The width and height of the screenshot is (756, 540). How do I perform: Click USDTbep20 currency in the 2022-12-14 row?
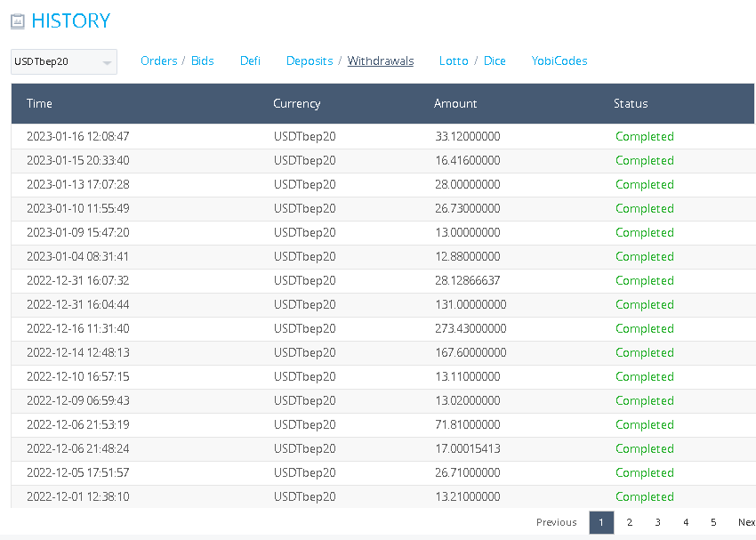point(305,353)
